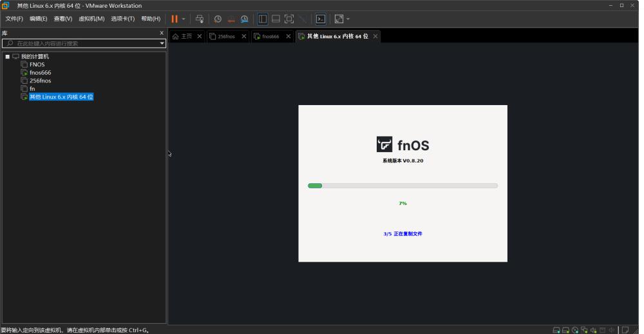This screenshot has width=644, height=334.
Task: Open the power options dropdown arrow
Action: pos(184,19)
